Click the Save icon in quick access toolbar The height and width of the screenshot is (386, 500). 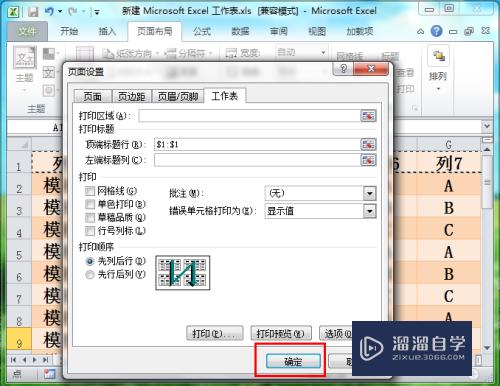(x=33, y=12)
